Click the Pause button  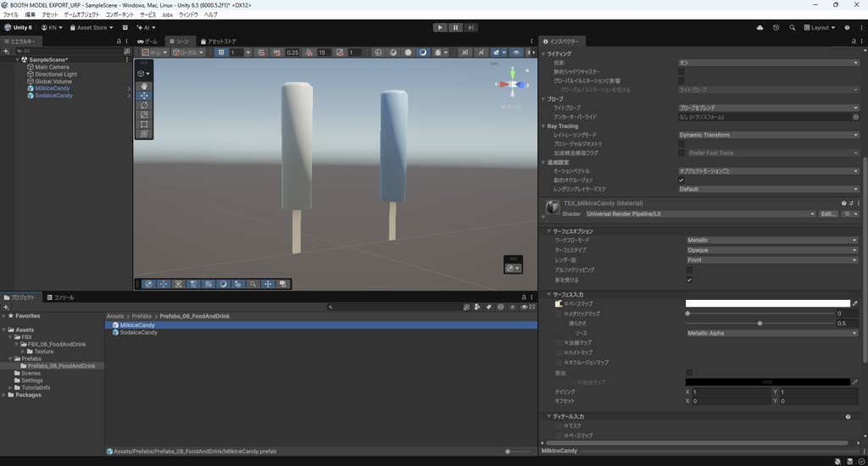tap(455, 28)
